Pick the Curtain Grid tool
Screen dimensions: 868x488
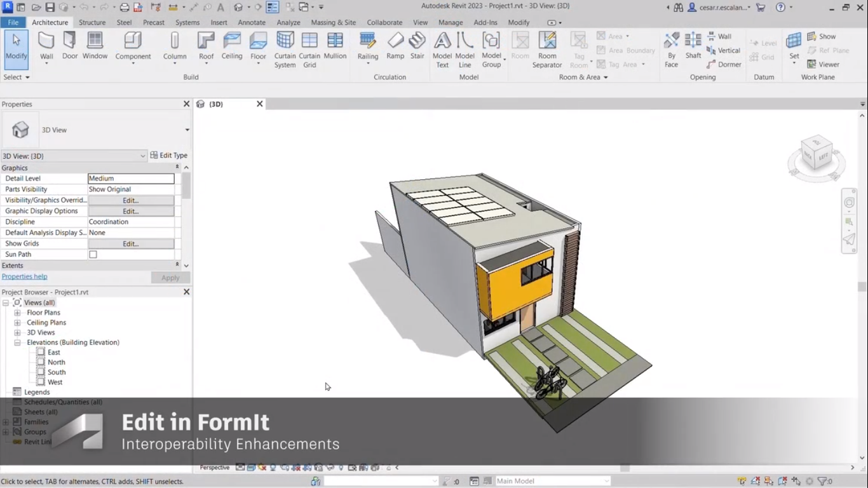pos(309,50)
